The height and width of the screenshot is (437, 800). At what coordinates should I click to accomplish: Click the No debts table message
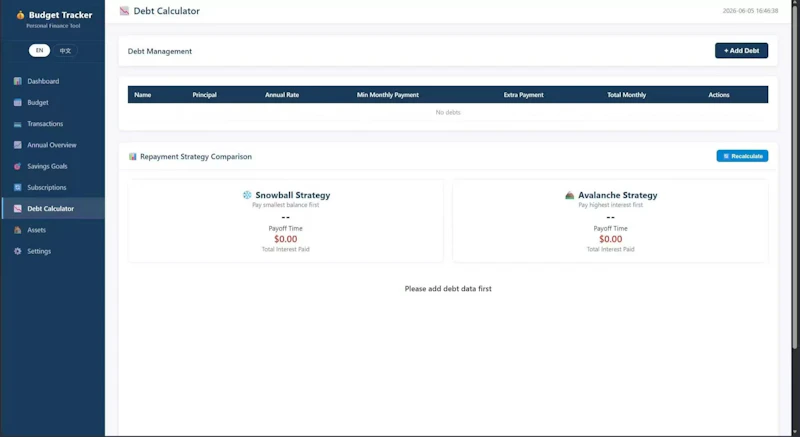tap(448, 112)
